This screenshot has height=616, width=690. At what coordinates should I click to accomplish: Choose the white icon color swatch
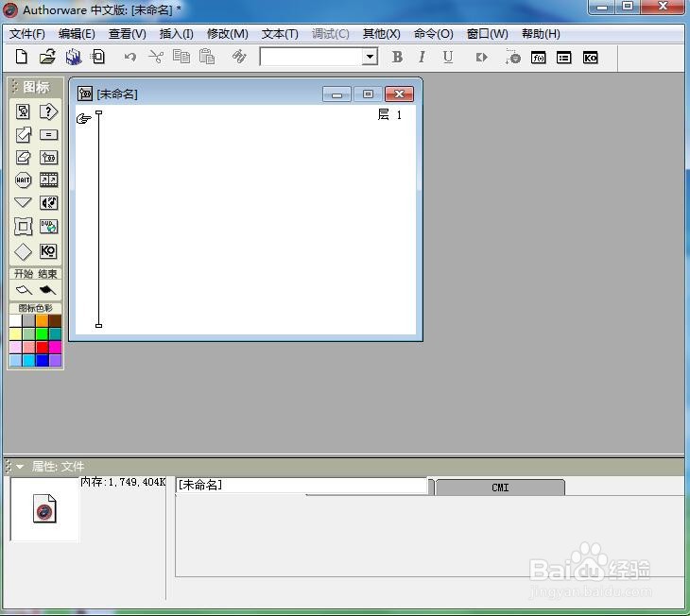[x=15, y=321]
